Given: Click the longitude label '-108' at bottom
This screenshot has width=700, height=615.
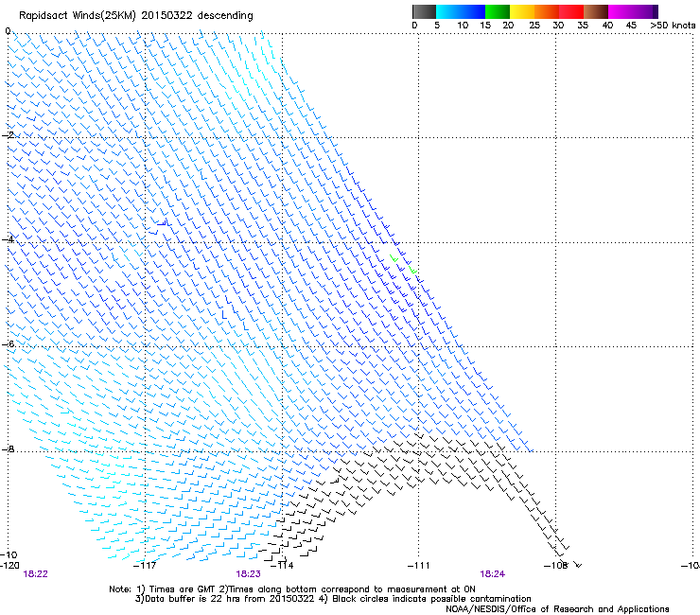Looking at the screenshot, I should click(555, 566).
